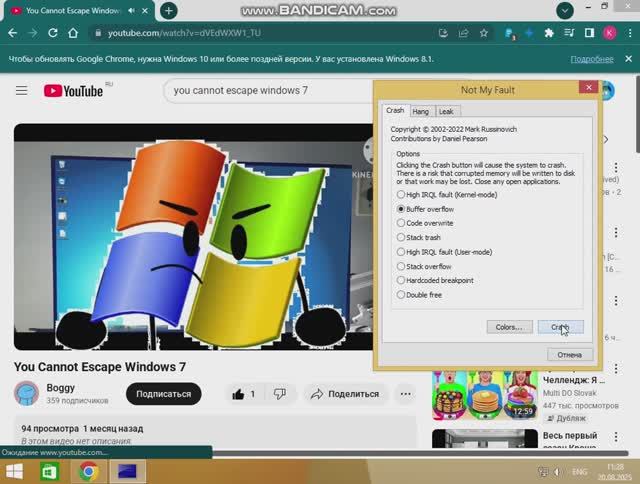640x484 pixels.
Task: Open a new browser tab
Action: (x=169, y=11)
